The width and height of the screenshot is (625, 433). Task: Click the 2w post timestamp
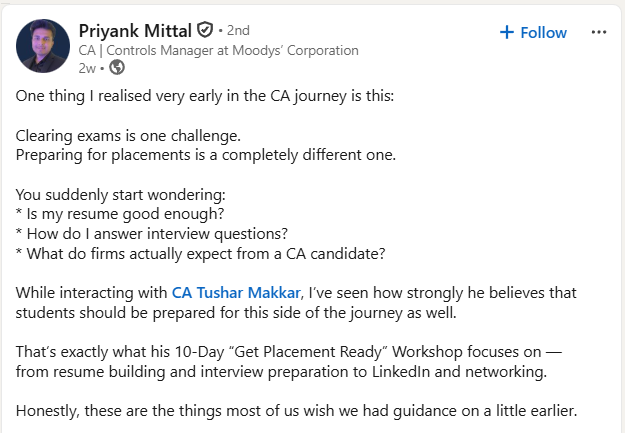click(87, 68)
